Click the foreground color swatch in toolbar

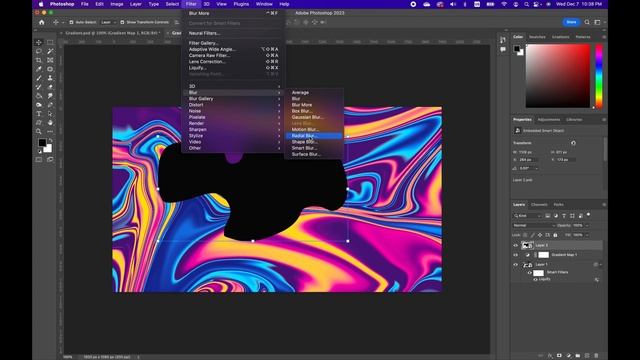tap(42, 142)
